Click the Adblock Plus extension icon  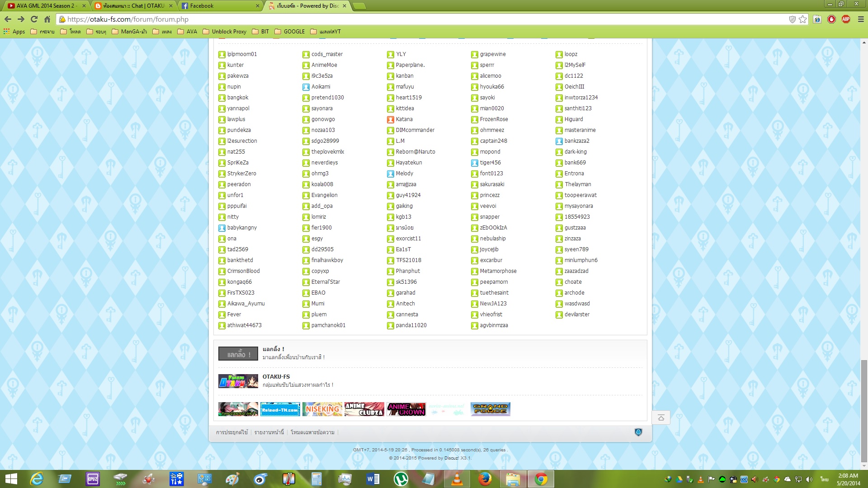click(x=846, y=19)
